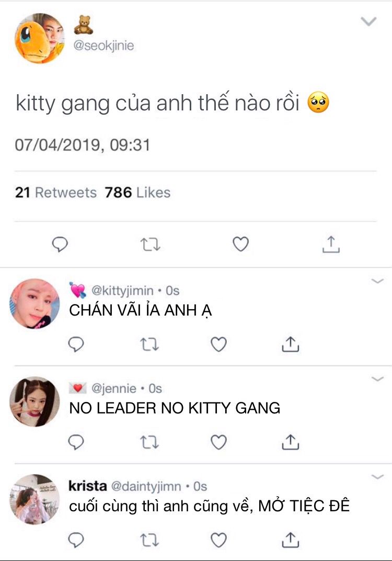Retweet @kittyjimin's reply

click(149, 344)
